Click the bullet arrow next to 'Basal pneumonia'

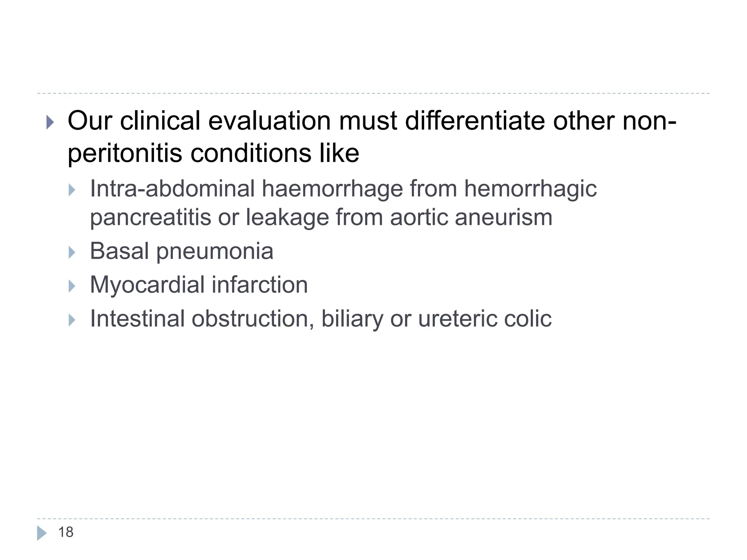pyautogui.click(x=72, y=252)
